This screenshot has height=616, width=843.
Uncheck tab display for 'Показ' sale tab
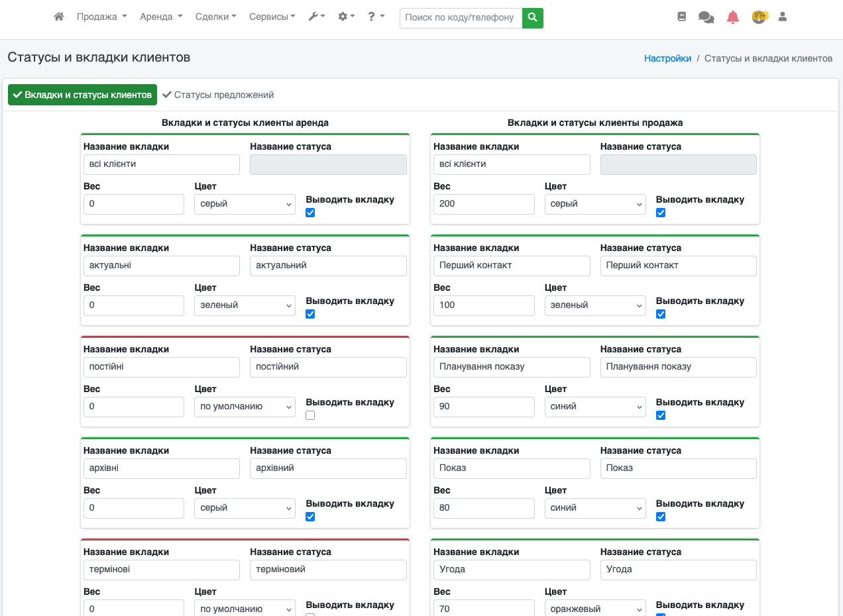[660, 517]
